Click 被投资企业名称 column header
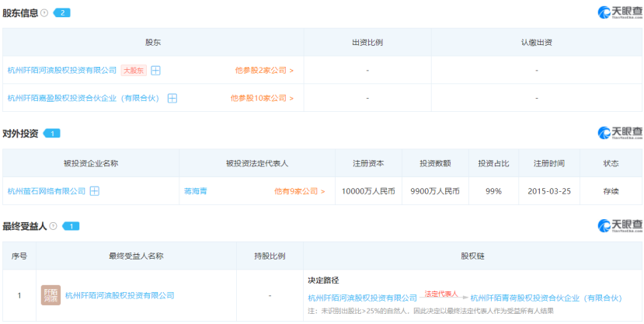The width and height of the screenshot is (644, 324). click(91, 163)
